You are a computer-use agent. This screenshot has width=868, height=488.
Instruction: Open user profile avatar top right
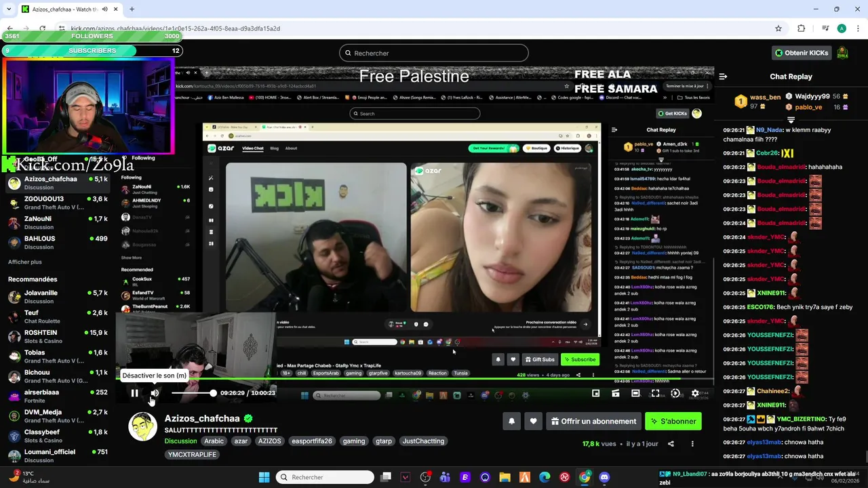(842, 53)
